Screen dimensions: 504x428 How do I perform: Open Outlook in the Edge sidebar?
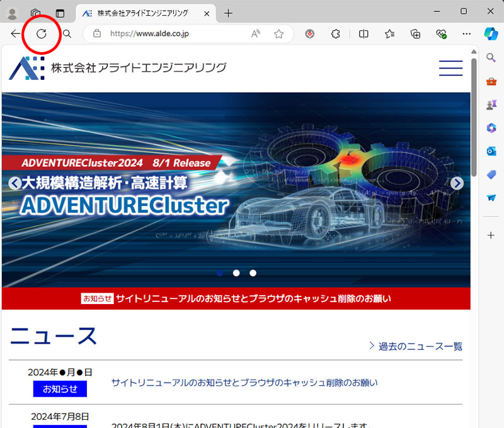point(491,151)
